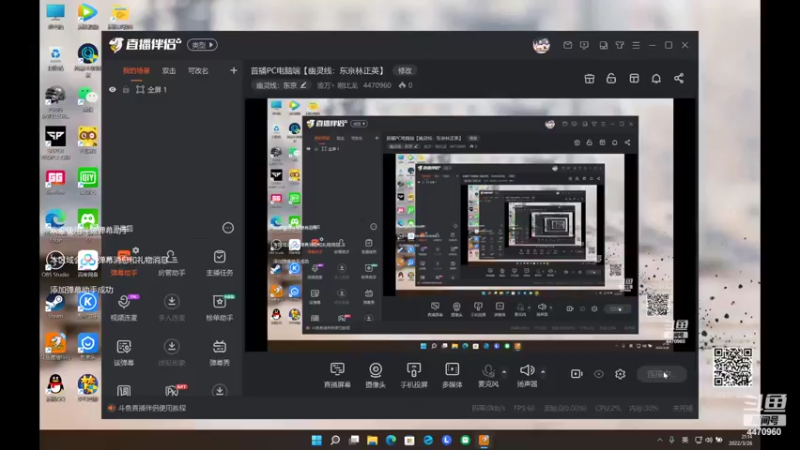800x450 pixels.
Task: Open 斗鱼直播伴侣使用教程 tutorial link
Action: (152, 408)
